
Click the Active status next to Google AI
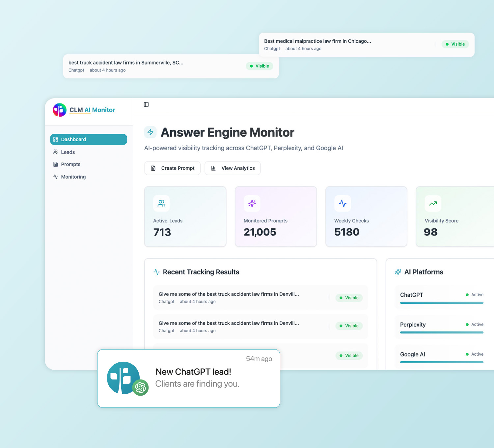pyautogui.click(x=475, y=354)
